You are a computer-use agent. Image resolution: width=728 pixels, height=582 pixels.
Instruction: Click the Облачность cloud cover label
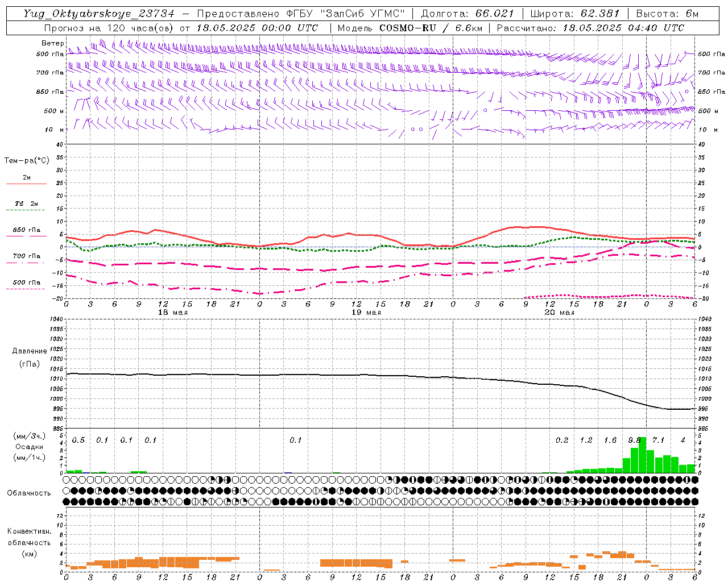[29, 493]
